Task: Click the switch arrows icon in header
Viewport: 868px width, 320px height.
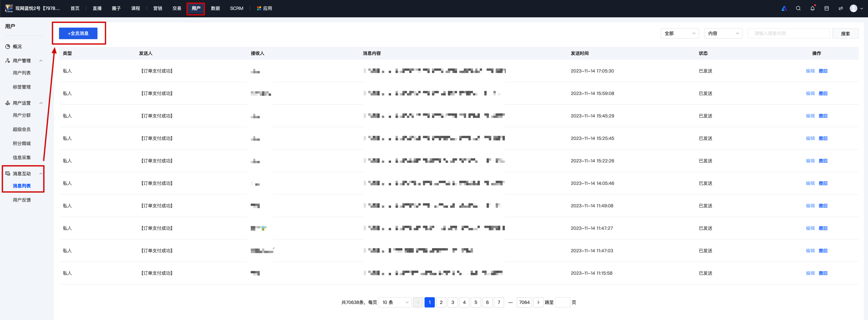Action: point(840,8)
